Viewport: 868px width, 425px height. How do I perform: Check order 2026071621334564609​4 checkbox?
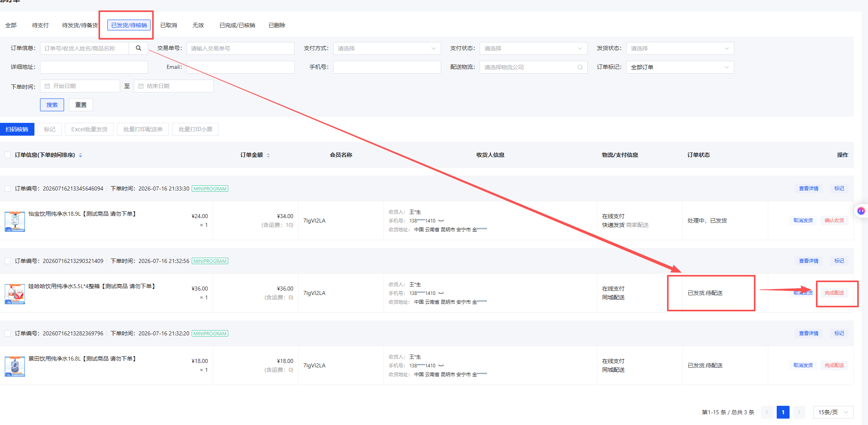pyautogui.click(x=8, y=188)
